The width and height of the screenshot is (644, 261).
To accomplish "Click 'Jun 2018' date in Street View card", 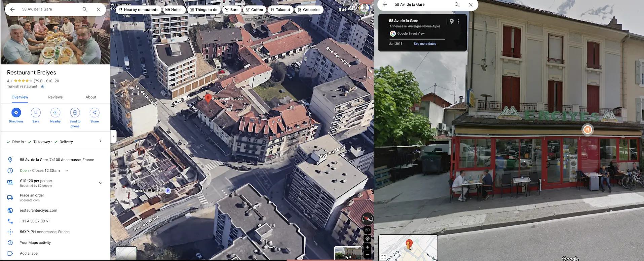I will pyautogui.click(x=395, y=44).
